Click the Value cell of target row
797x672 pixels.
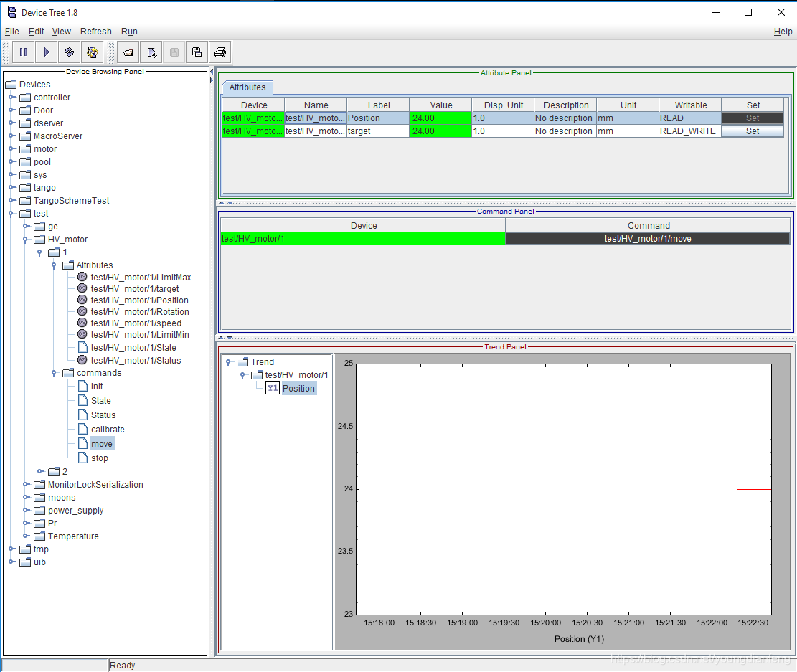tap(440, 131)
